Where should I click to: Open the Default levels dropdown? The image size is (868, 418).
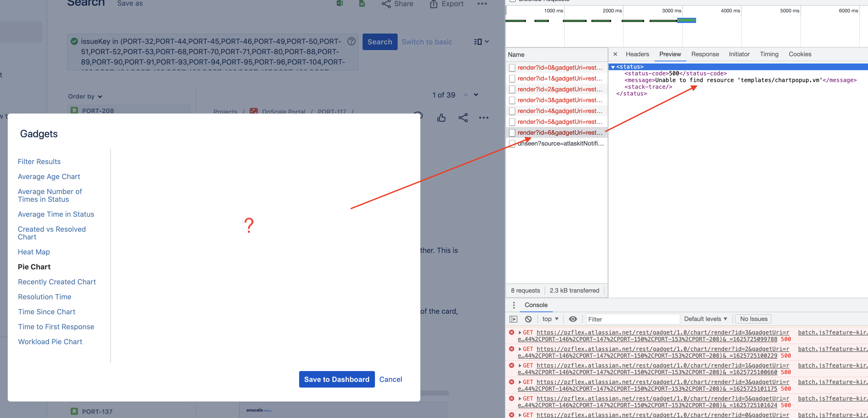coord(705,319)
